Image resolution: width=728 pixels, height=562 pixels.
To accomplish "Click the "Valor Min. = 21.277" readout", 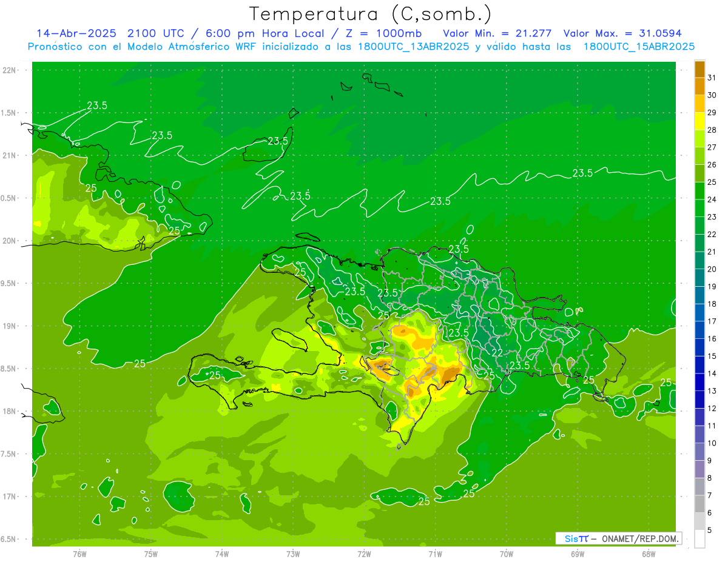I will click(497, 33).
